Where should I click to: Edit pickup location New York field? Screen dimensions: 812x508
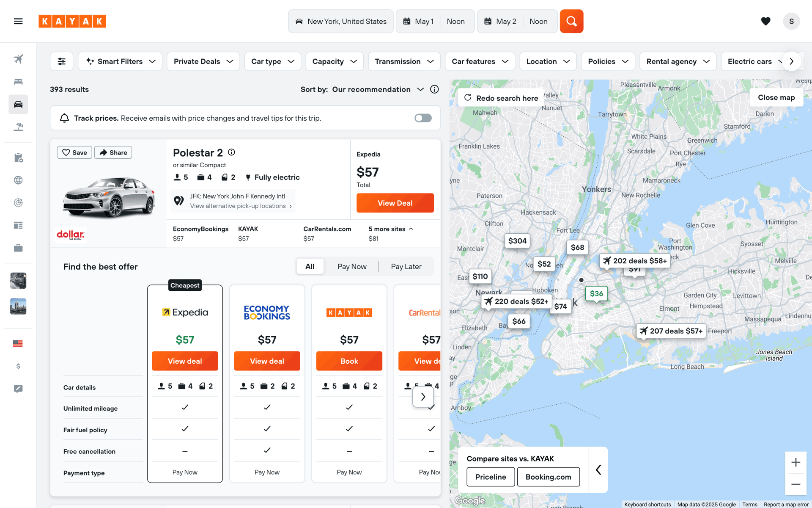[341, 21]
